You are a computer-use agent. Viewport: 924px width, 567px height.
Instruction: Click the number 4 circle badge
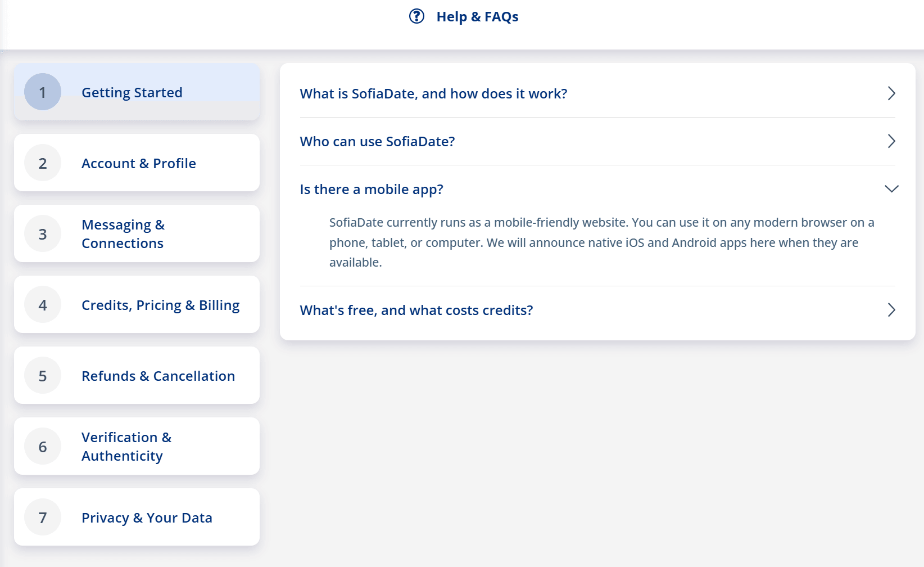(43, 304)
